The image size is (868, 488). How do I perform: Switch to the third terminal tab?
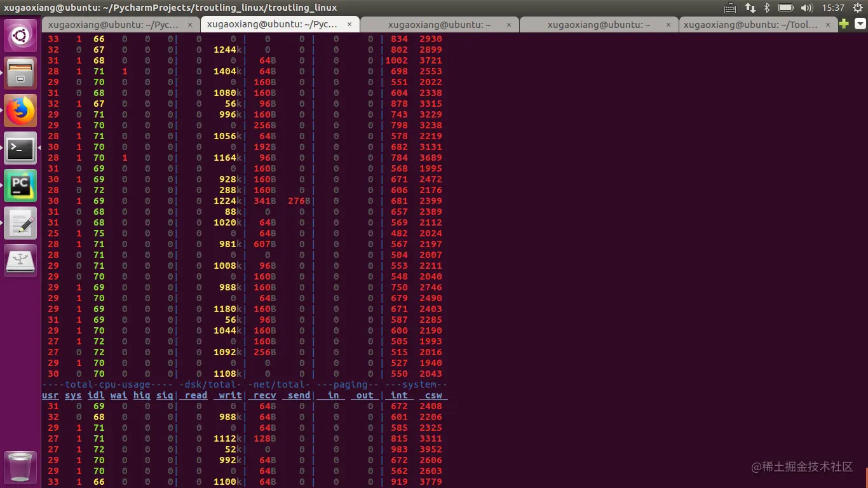coord(438,24)
